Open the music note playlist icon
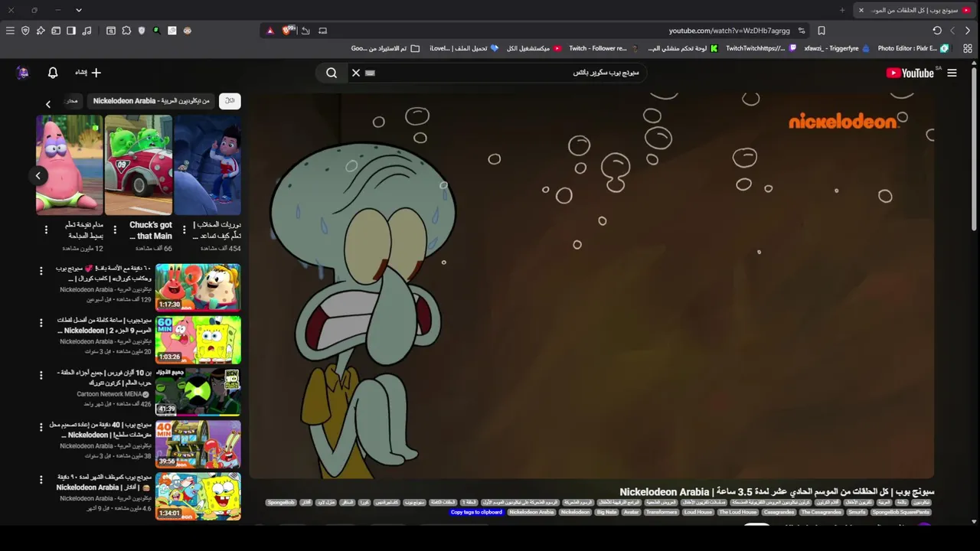980x551 pixels. click(x=87, y=31)
